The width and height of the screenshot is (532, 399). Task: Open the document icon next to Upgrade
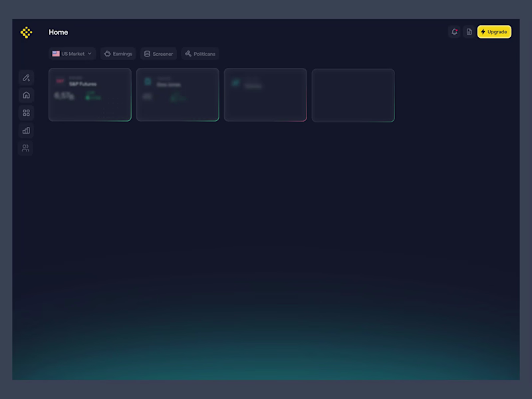(469, 32)
